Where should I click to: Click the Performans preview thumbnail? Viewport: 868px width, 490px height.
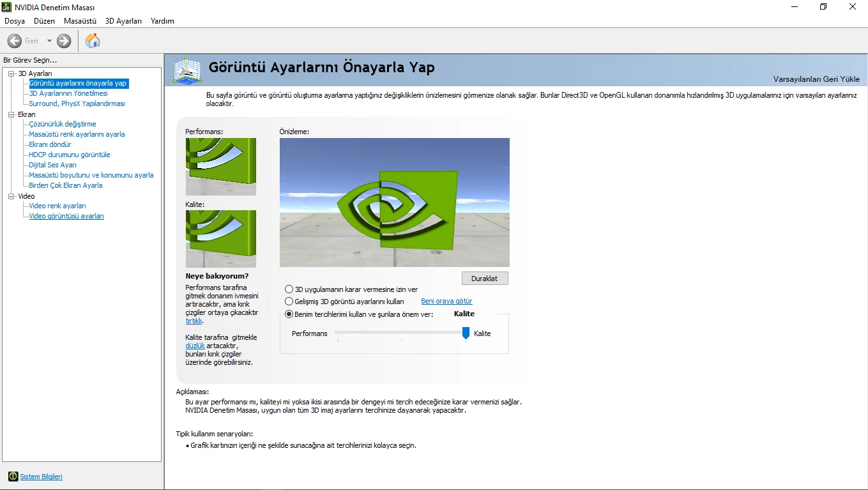pyautogui.click(x=221, y=167)
